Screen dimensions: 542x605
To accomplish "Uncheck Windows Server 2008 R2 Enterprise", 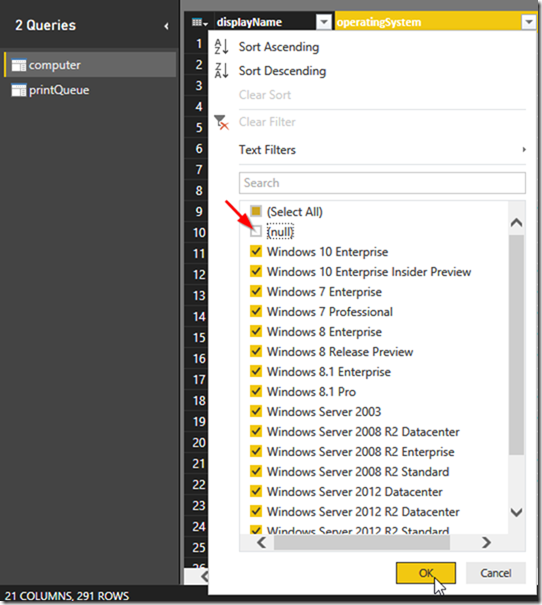I will click(256, 451).
